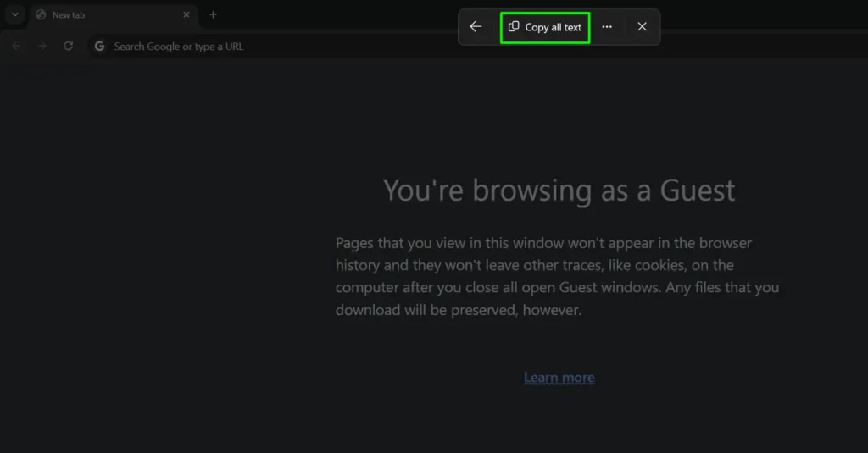Click the browser back navigation arrow
Screen dimensions: 868x453
(x=16, y=46)
